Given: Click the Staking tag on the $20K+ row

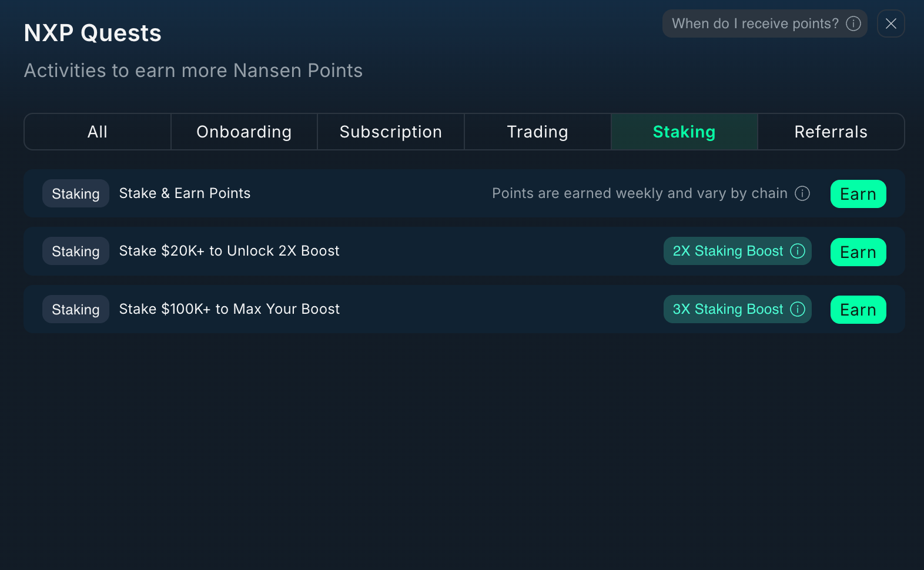Looking at the screenshot, I should pyautogui.click(x=76, y=251).
